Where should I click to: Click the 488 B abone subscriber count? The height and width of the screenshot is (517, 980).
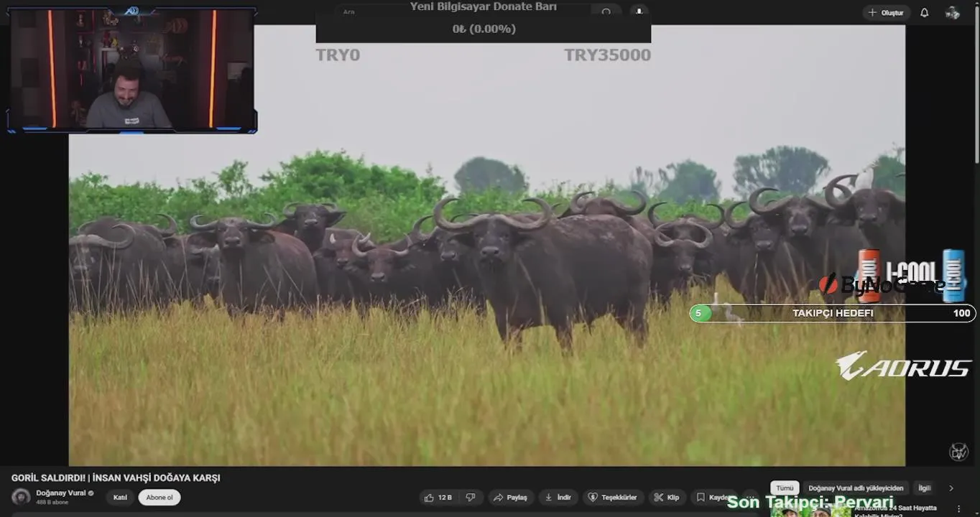pos(52,503)
